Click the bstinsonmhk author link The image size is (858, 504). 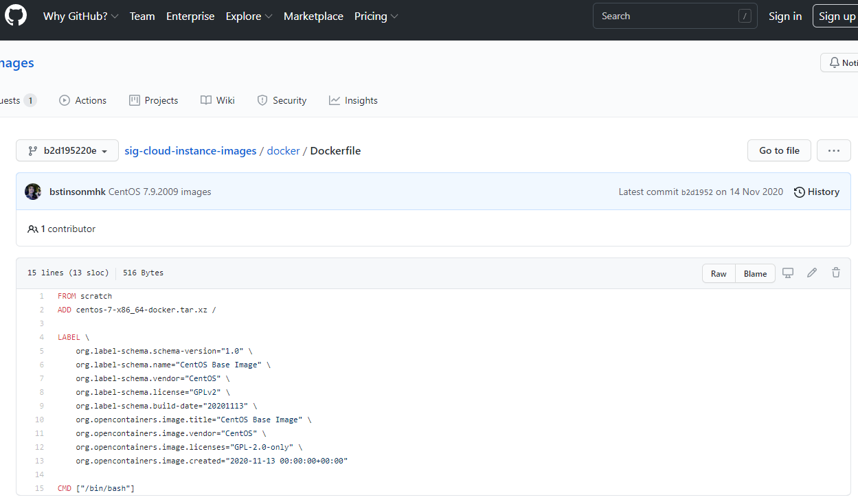78,192
